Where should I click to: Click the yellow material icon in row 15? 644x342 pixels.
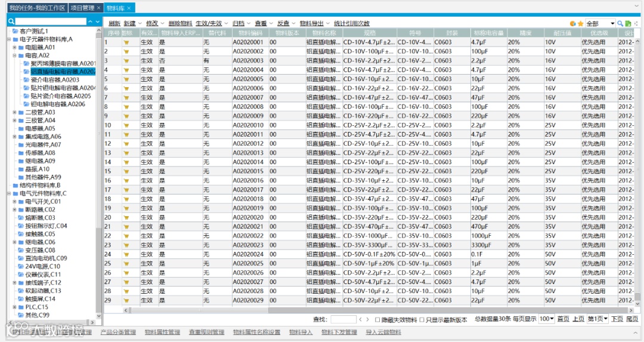[x=126, y=171]
